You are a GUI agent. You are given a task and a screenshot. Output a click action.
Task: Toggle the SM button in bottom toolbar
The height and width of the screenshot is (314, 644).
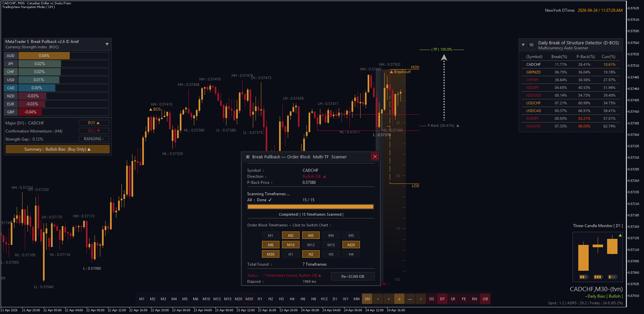(367, 299)
